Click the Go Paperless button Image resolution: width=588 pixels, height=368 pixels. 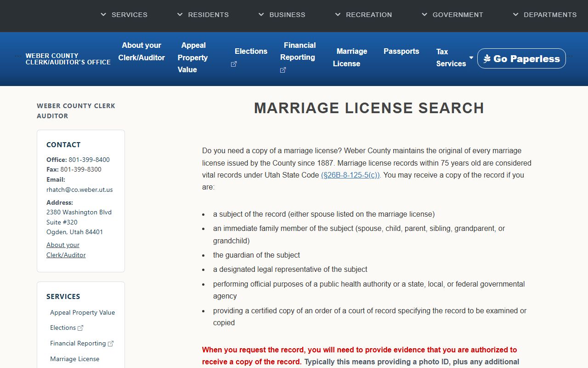521,58
